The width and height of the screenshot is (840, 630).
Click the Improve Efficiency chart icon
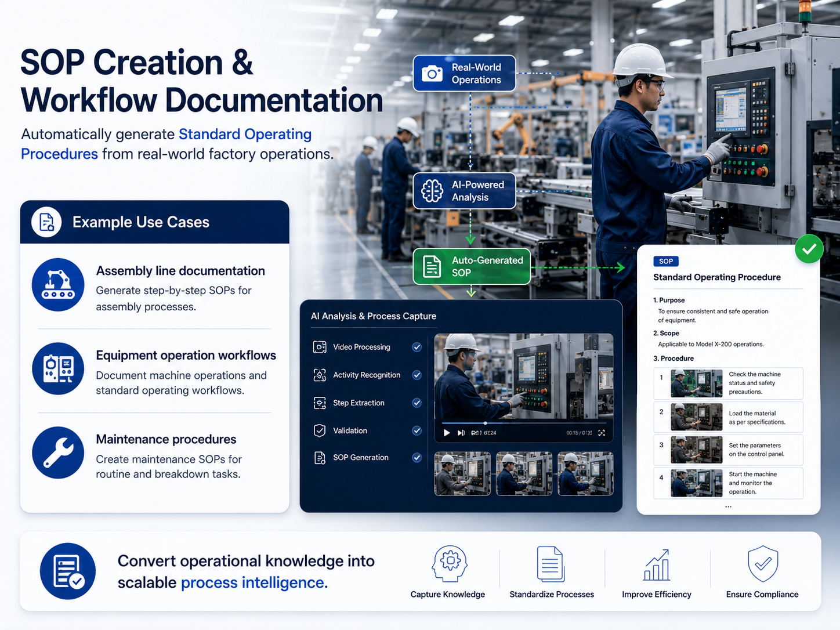tap(657, 564)
